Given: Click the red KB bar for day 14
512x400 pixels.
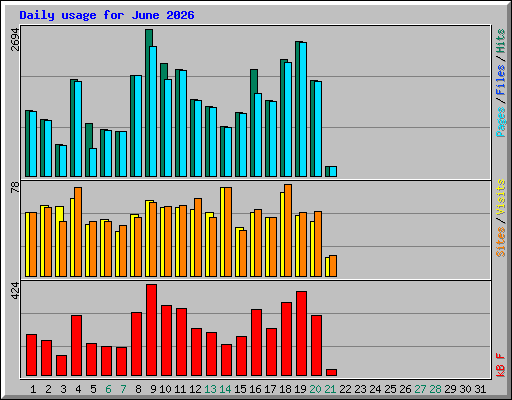Looking at the screenshot, I should [x=226, y=360].
